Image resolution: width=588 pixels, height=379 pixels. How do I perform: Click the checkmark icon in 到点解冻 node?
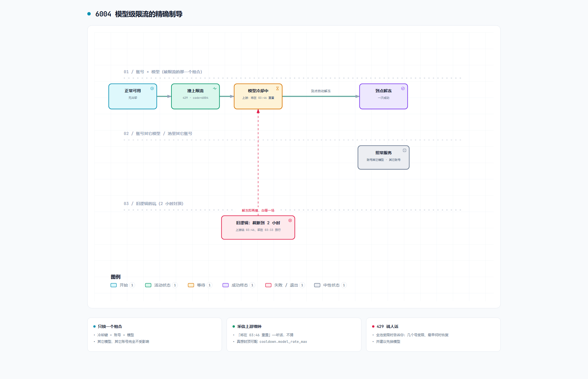403,88
